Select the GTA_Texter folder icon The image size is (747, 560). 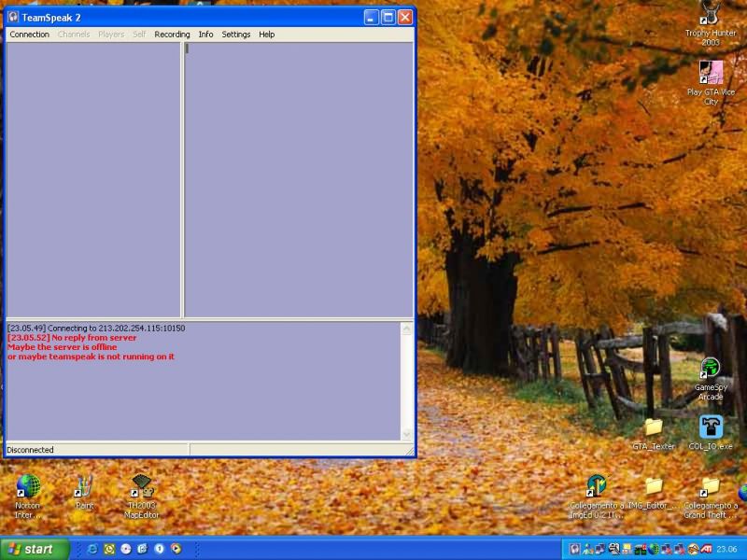pyautogui.click(x=654, y=435)
